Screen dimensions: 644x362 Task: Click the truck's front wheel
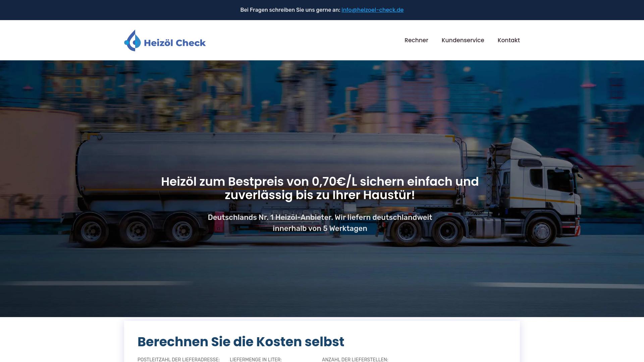541,231
